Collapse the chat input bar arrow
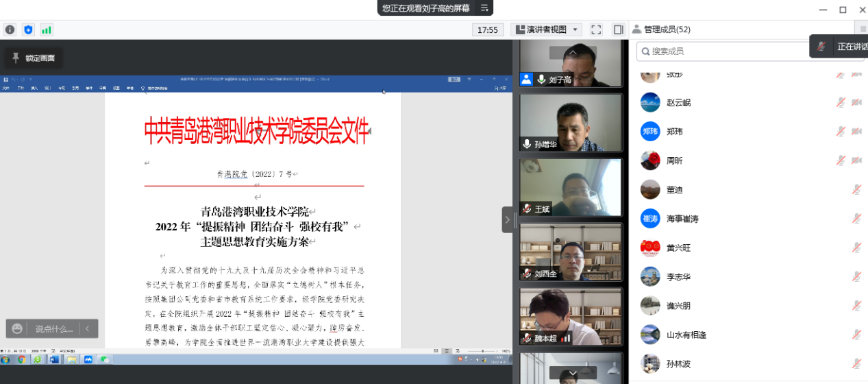Screen dimensions: 868x384 88,328
